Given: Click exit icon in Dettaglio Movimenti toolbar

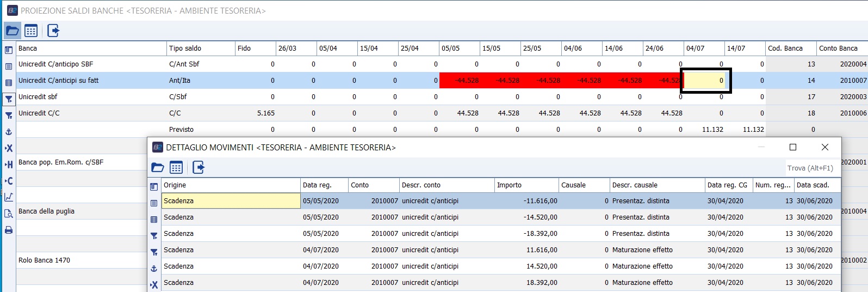Looking at the screenshot, I should pos(199,167).
